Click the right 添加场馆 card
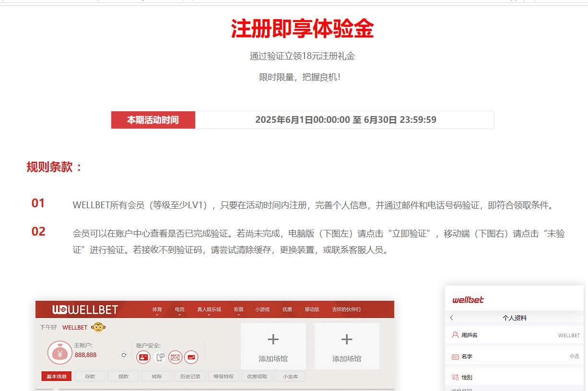Image resolution: width=588 pixels, height=391 pixels. pos(347,346)
